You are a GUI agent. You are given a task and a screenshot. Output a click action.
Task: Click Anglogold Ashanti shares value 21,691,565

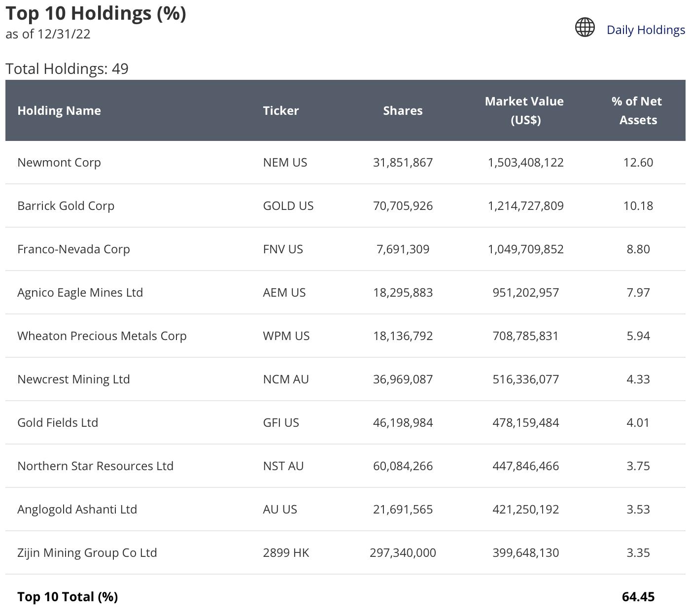(x=403, y=510)
